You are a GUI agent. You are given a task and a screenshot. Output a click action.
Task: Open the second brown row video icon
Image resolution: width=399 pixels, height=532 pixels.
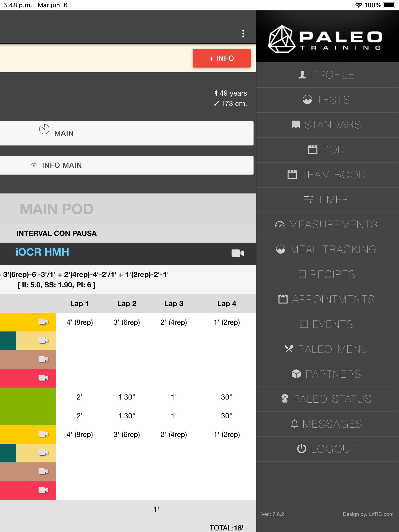point(43,471)
